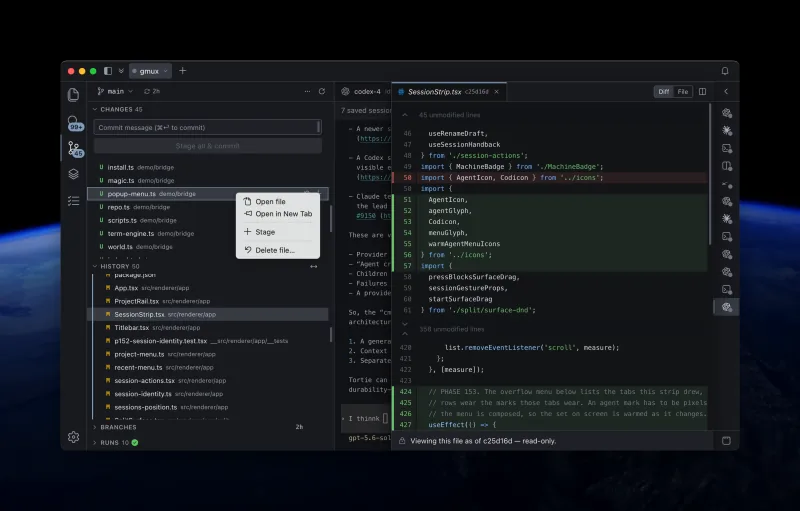Open the Files view in activity bar
800x511 pixels.
(x=73, y=95)
